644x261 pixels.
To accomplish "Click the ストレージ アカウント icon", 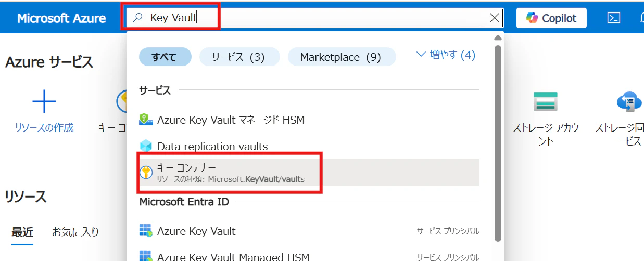I will point(546,101).
